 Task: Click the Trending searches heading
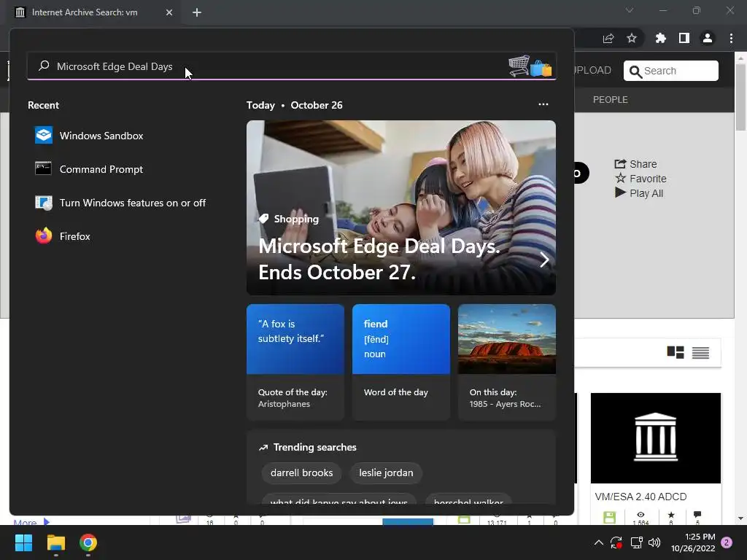(314, 447)
